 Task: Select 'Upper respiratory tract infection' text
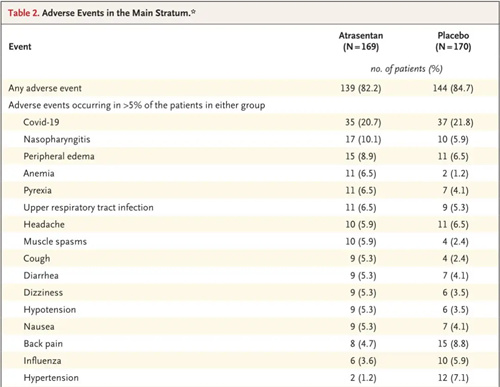89,208
